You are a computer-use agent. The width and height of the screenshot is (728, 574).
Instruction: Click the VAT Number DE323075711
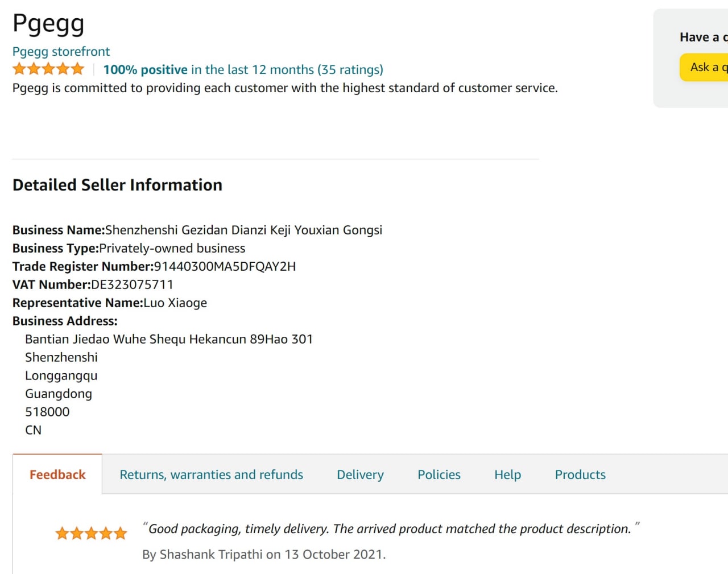[132, 284]
